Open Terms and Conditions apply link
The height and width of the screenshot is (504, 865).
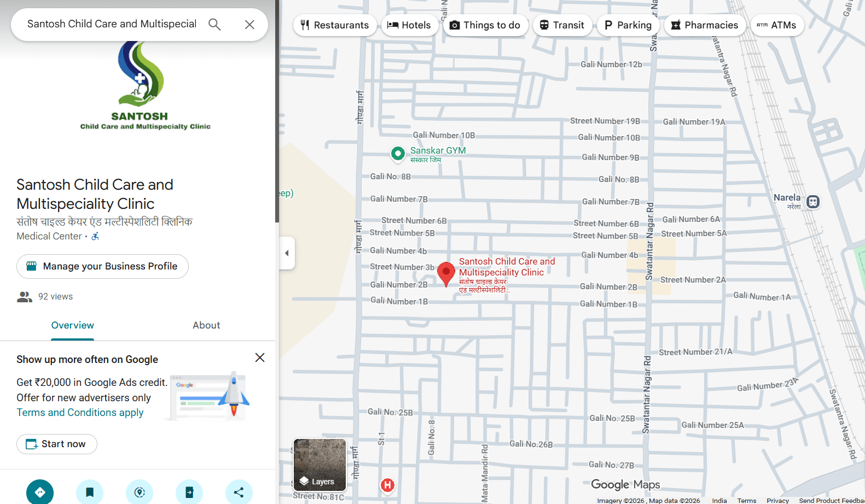click(x=80, y=413)
